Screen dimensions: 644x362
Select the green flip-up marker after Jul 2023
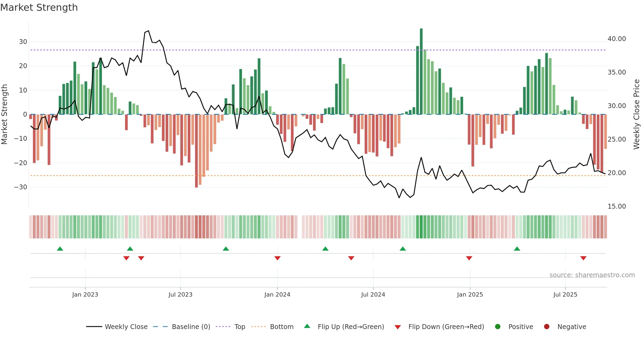(x=226, y=249)
